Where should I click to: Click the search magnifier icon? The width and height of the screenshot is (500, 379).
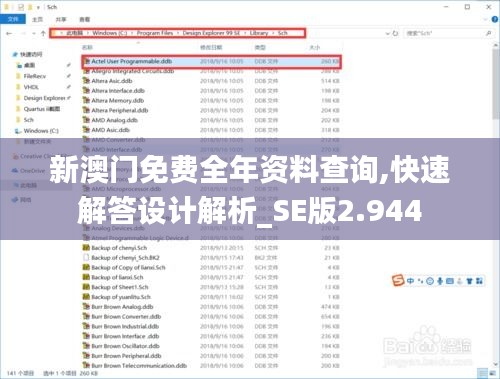pyautogui.click(x=489, y=33)
